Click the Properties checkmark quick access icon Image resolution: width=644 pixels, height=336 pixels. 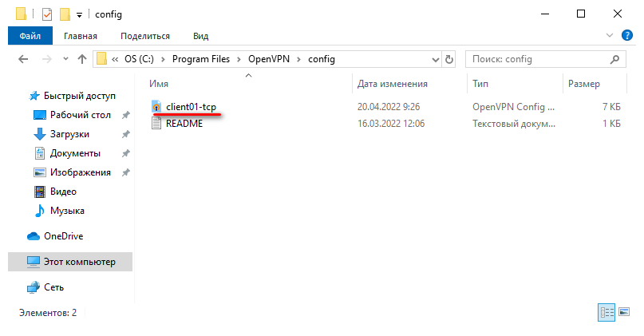tap(47, 14)
